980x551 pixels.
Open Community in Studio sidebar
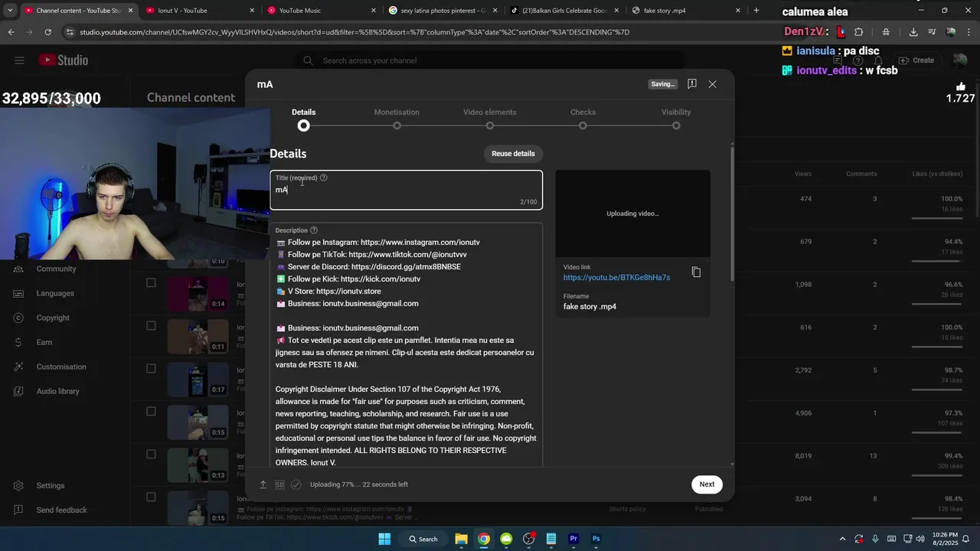click(56, 269)
